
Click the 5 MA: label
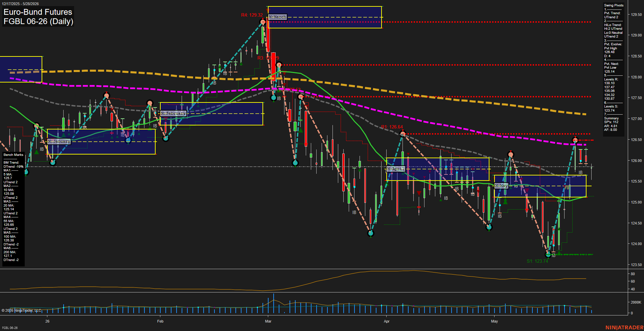click(x=8, y=174)
